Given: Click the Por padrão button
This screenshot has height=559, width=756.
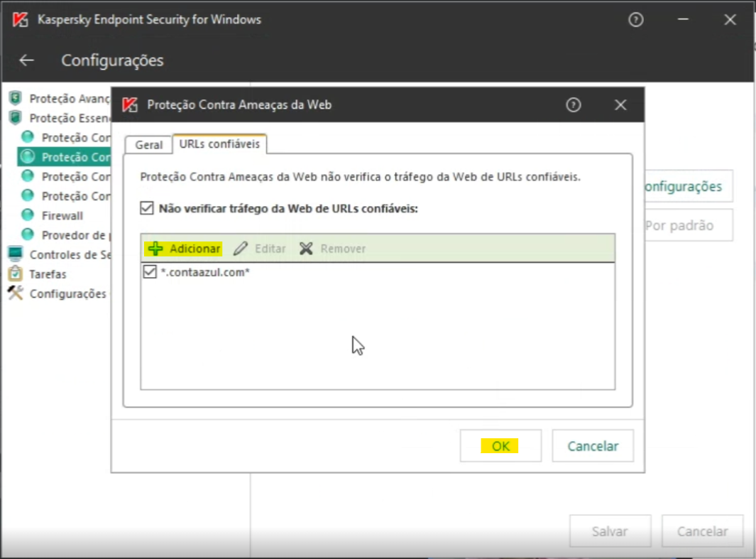Looking at the screenshot, I should coord(689,225).
